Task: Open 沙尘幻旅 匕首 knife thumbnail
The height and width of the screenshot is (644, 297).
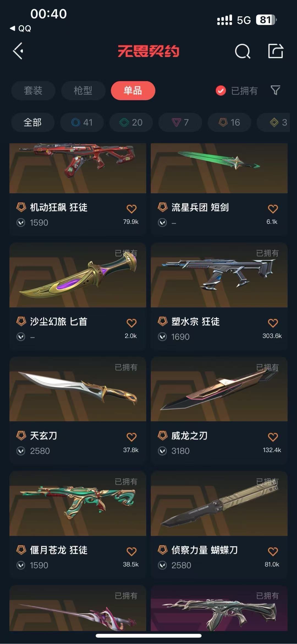Action: [x=78, y=275]
